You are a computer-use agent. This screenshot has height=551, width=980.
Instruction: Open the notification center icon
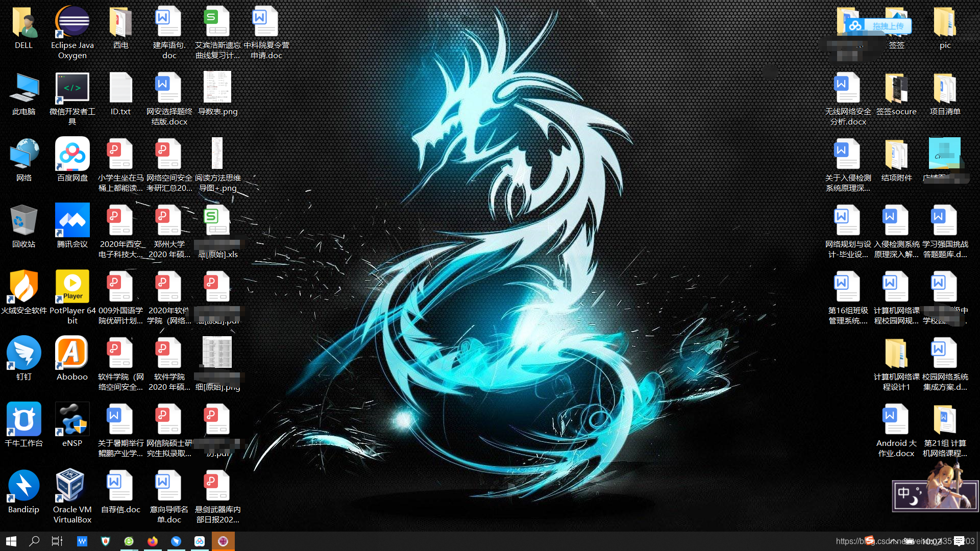pos(959,541)
